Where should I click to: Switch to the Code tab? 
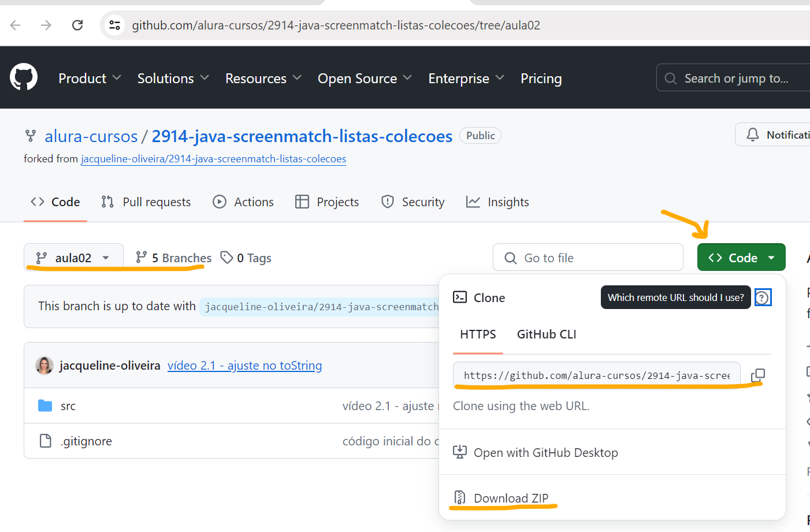point(55,202)
